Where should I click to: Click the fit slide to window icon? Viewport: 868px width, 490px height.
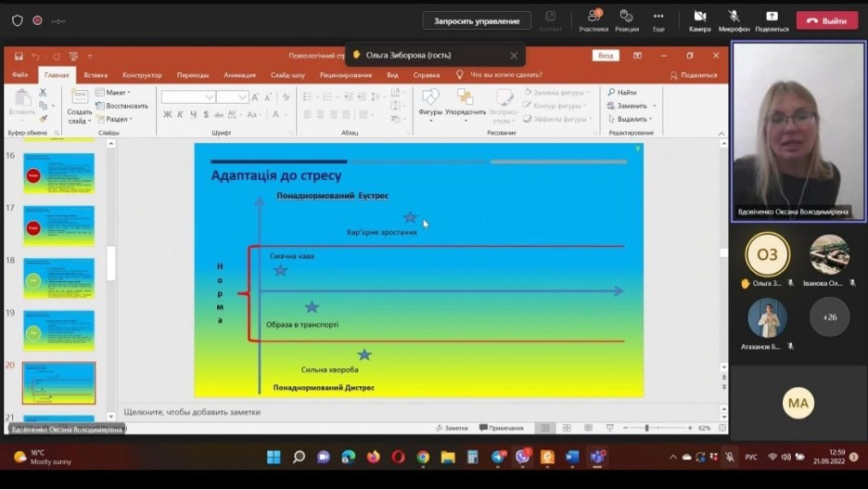721,428
